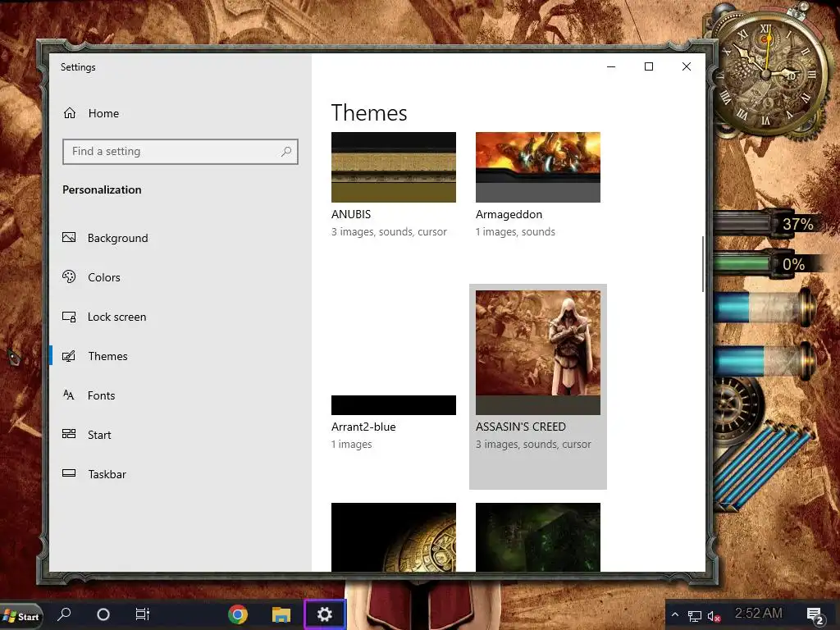
Task: Minimize the Settings window
Action: point(611,66)
